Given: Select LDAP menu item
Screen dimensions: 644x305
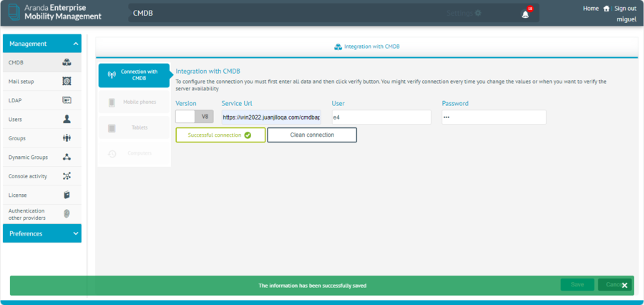Looking at the screenshot, I should point(42,100).
